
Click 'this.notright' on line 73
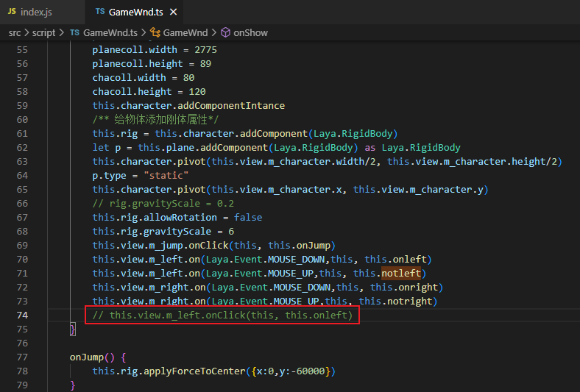click(x=396, y=302)
